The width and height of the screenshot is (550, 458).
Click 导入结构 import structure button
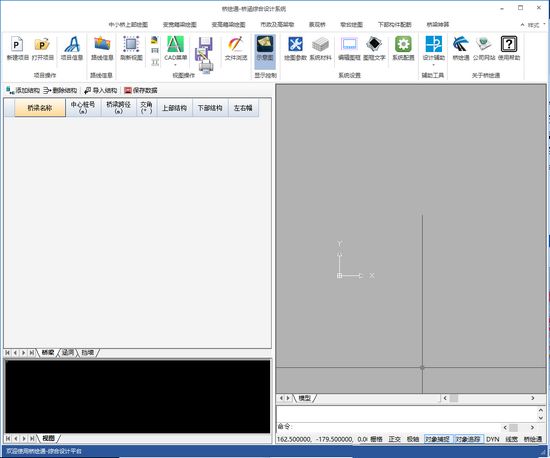[101, 90]
